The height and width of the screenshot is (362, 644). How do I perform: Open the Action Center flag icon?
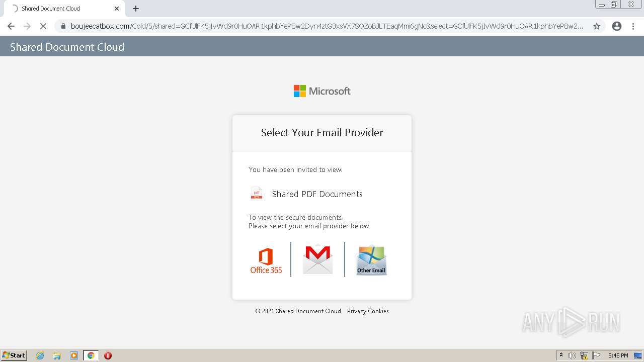596,355
